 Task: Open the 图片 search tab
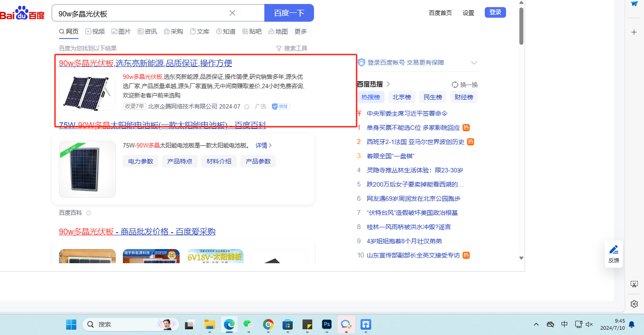(121, 31)
